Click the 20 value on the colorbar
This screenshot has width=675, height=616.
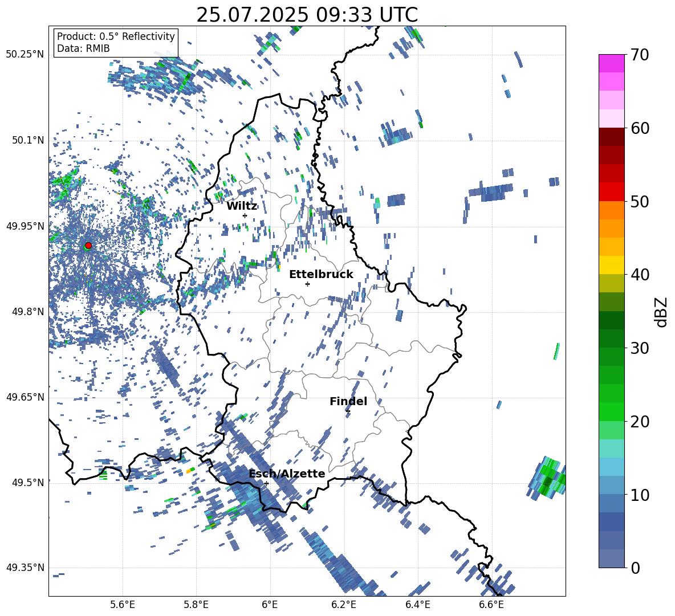pyautogui.click(x=640, y=421)
